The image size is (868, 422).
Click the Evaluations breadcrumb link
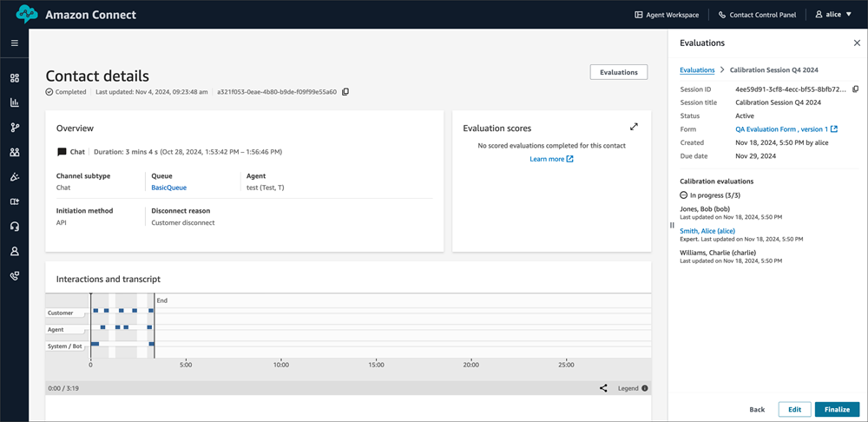click(x=697, y=69)
